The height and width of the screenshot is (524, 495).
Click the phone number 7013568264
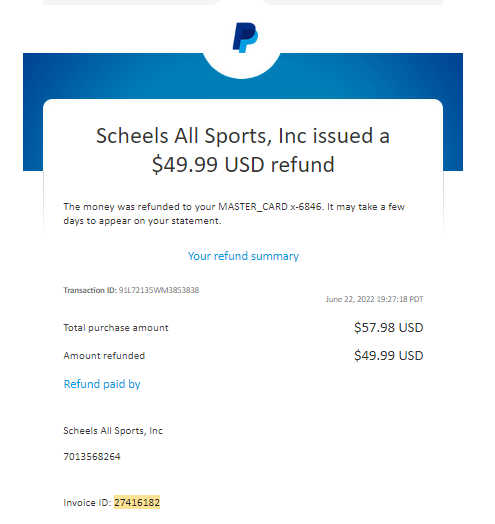tap(92, 456)
